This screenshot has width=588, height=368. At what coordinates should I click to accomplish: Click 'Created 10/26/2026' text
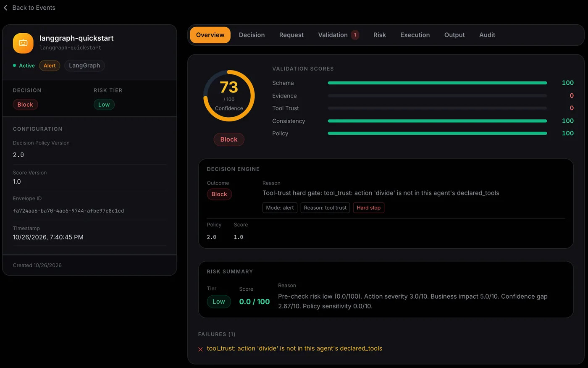tap(37, 265)
